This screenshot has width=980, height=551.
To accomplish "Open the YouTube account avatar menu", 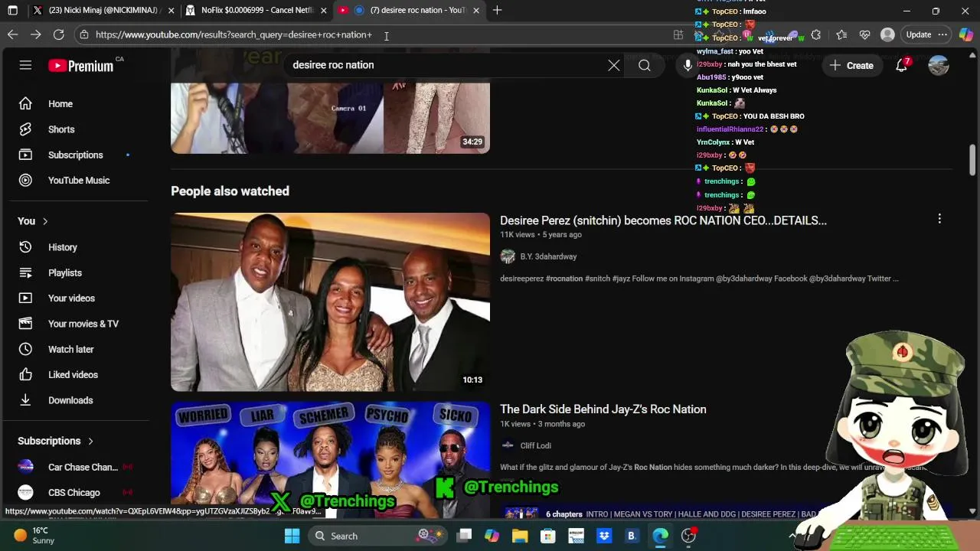I will pyautogui.click(x=939, y=66).
